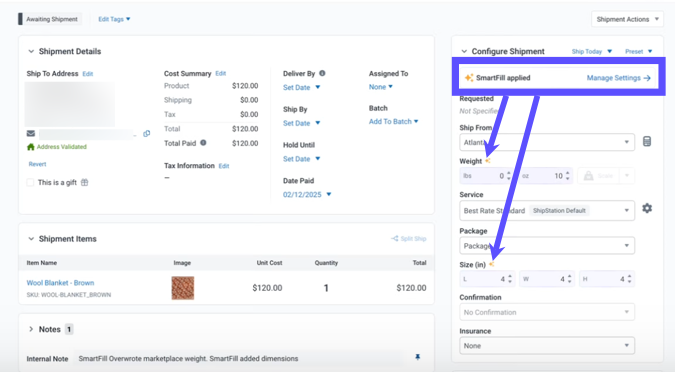Viewport: 675px width, 372px height.
Task: Click the Revert link
Action: [x=37, y=164]
